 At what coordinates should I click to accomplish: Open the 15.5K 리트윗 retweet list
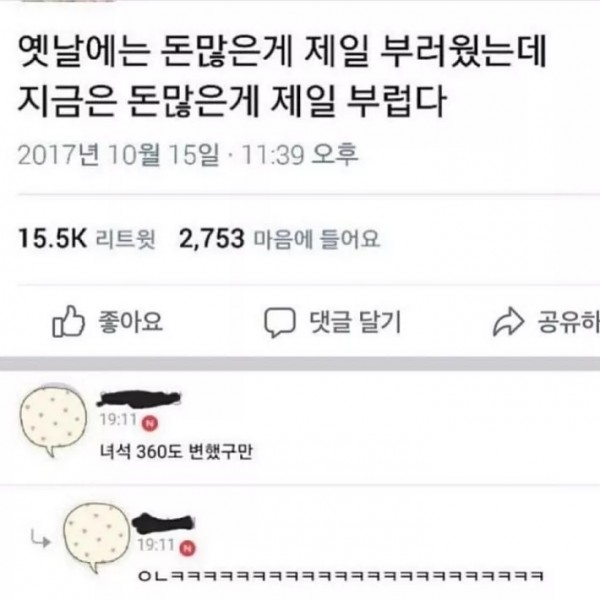click(87, 238)
